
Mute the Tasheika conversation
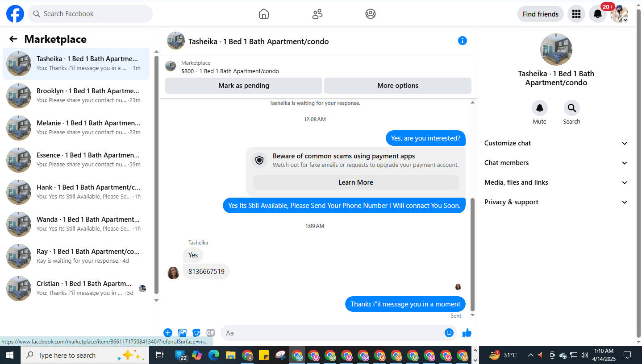pyautogui.click(x=539, y=108)
